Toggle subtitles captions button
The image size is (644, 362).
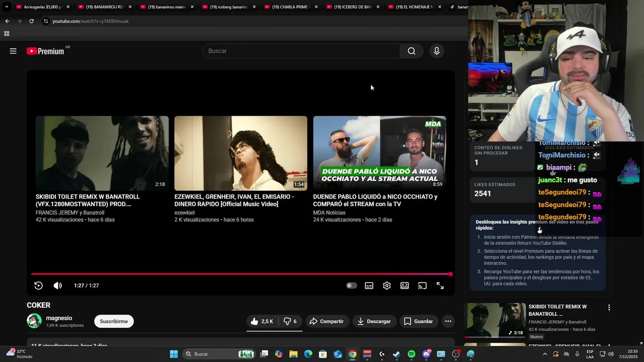click(369, 286)
